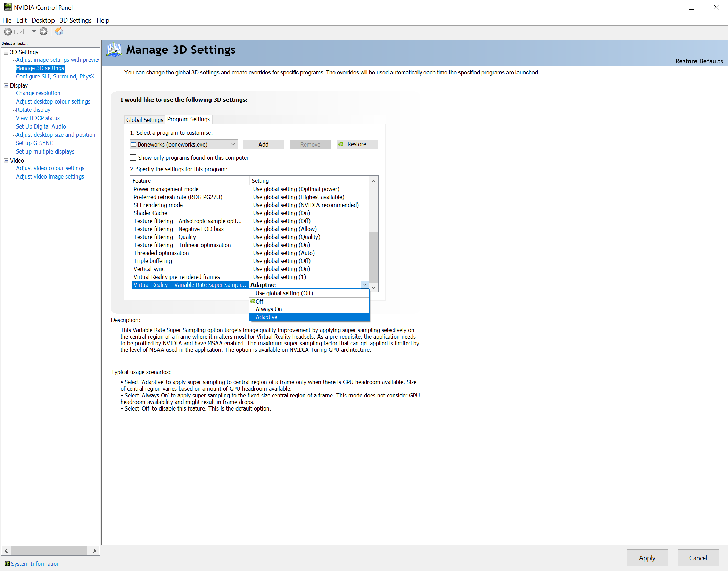Click the Restore Defaults home icon
The image size is (728, 571).
(59, 31)
